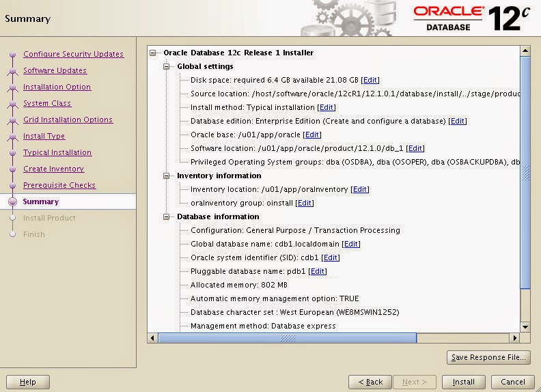The width and height of the screenshot is (541, 392).
Task: Click the Install Product step bullet
Action: click(13, 218)
